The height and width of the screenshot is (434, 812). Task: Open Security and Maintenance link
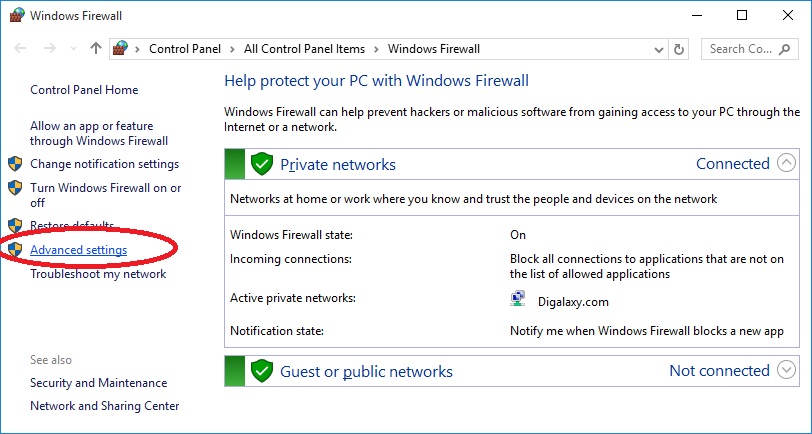tap(98, 383)
